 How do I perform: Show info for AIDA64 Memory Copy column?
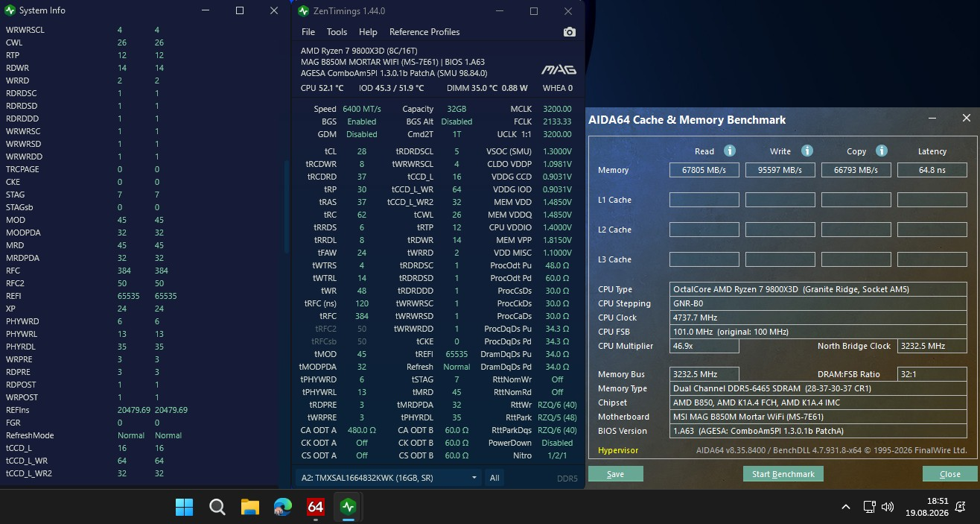(x=882, y=151)
